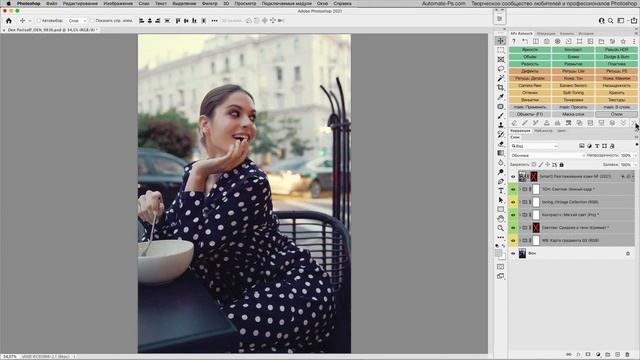
Task: Expand the toning_Vintage Collection group
Action: tap(520, 202)
